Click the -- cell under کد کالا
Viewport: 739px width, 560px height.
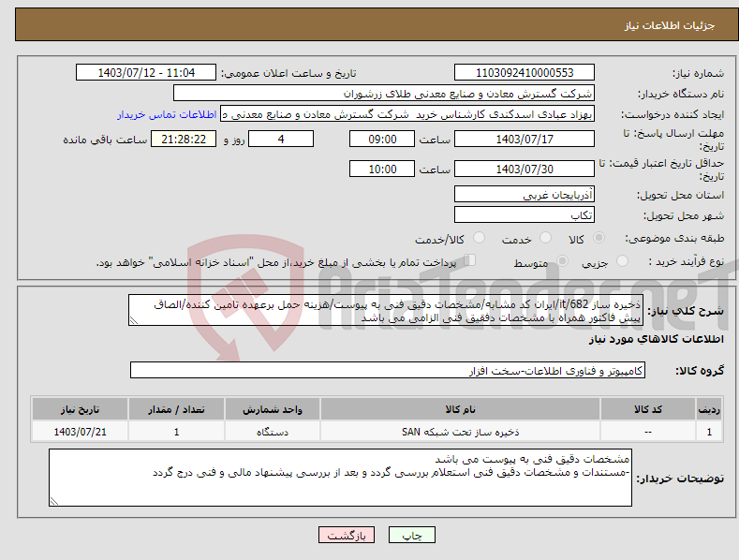[x=648, y=432]
